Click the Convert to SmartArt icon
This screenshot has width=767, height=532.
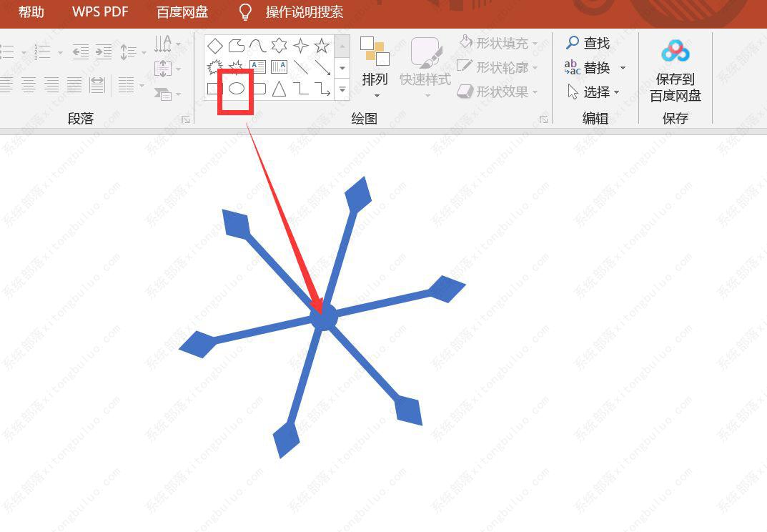pos(163,93)
